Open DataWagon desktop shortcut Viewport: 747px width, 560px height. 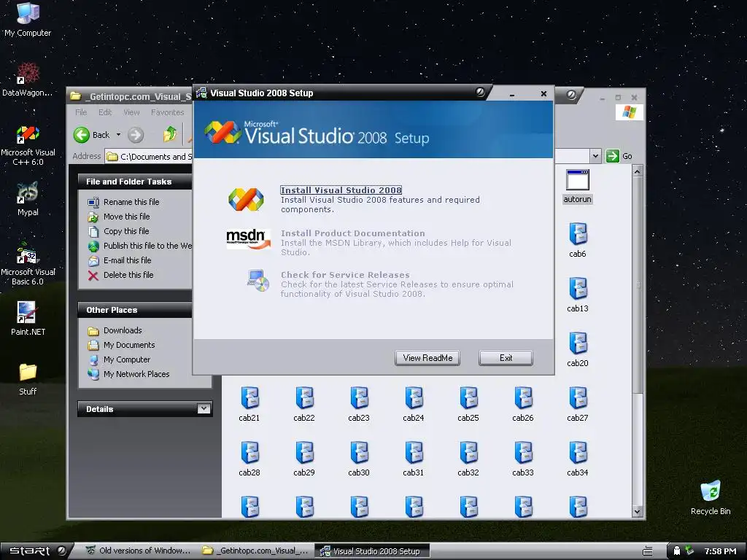click(28, 79)
